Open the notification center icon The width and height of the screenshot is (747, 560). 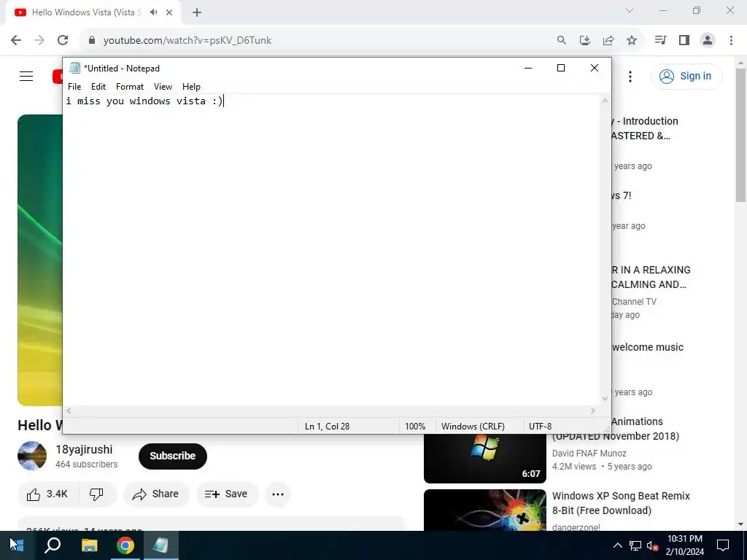723,545
